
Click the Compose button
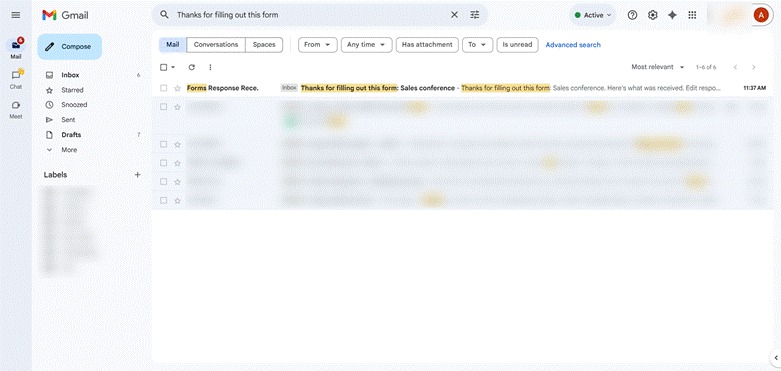(x=70, y=47)
